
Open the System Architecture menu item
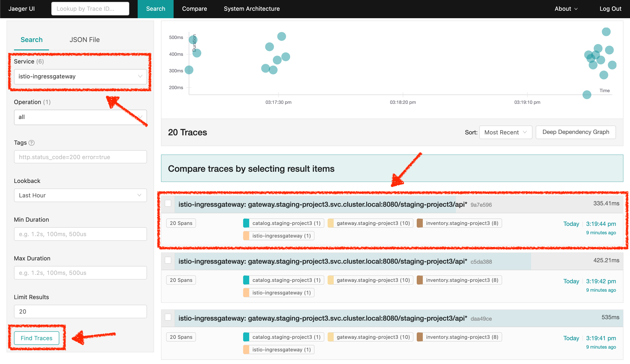click(x=252, y=9)
